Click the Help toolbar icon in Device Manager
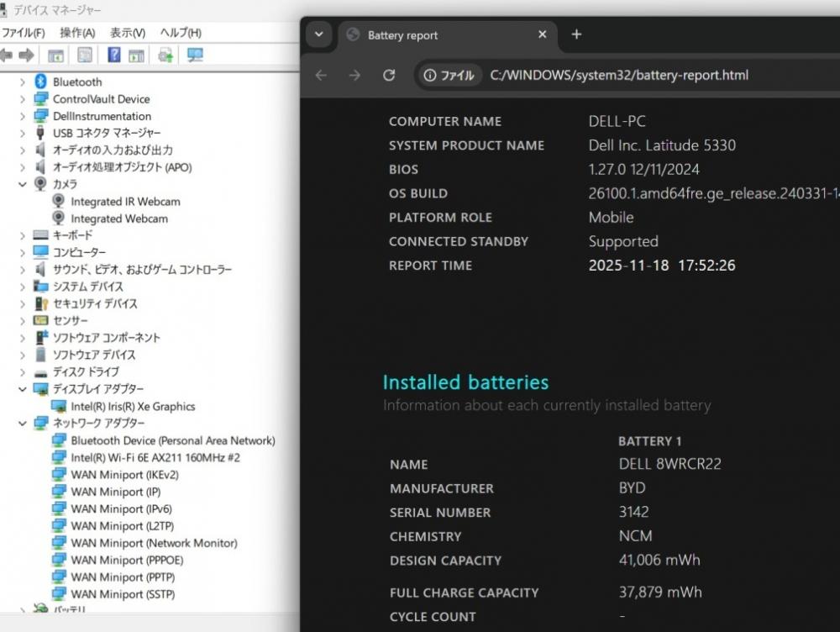The image size is (840, 632). [x=113, y=55]
